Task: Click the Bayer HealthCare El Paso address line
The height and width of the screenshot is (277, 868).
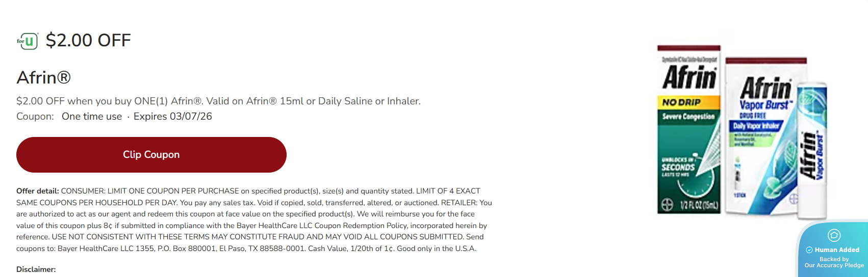Action: [246, 248]
